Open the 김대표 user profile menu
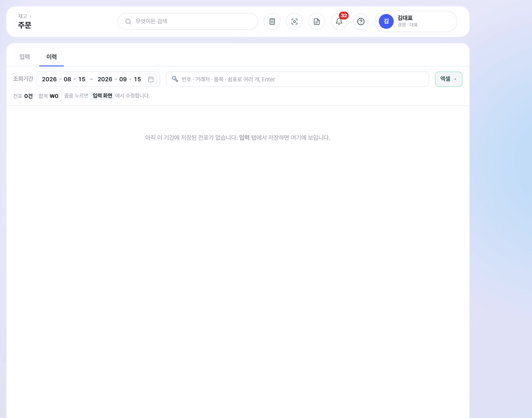This screenshot has height=418, width=532. click(x=415, y=21)
